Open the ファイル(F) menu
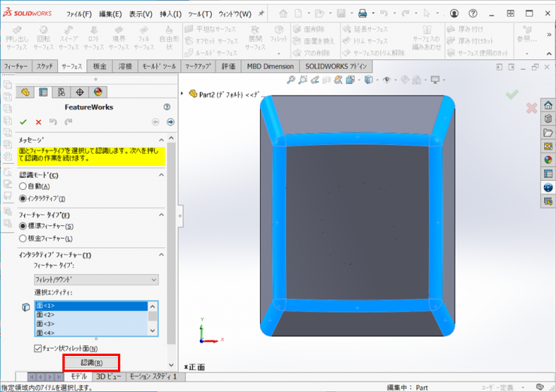Screen dimensions: 556x392 tap(79, 14)
